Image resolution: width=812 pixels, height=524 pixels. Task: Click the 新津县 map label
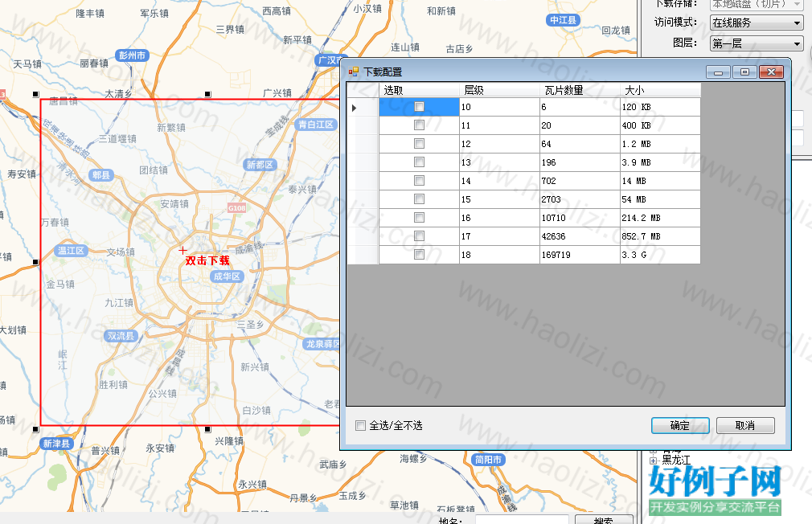[56, 443]
